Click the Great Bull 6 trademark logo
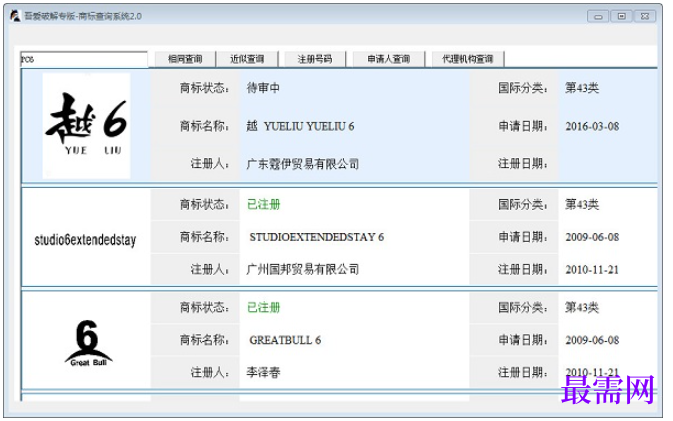 tap(88, 343)
